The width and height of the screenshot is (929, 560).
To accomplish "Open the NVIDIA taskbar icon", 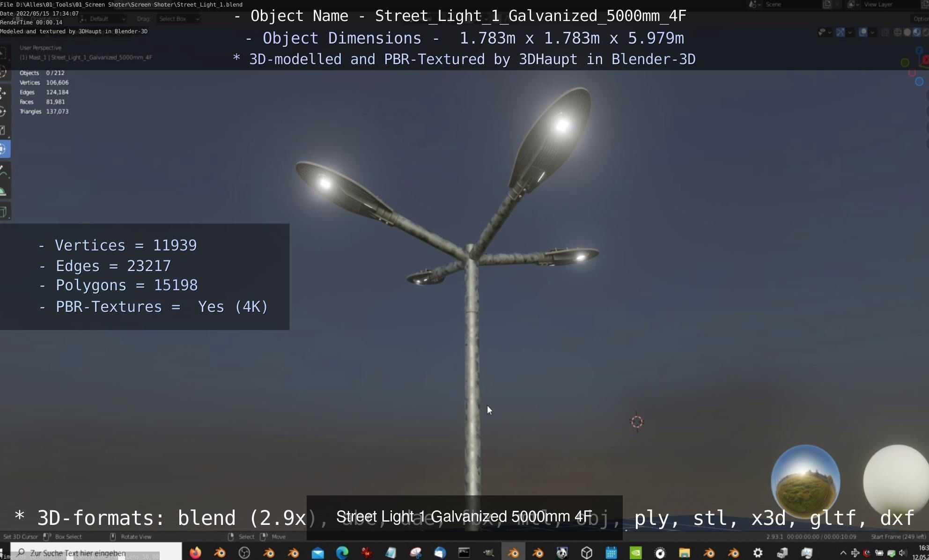I will 635,553.
